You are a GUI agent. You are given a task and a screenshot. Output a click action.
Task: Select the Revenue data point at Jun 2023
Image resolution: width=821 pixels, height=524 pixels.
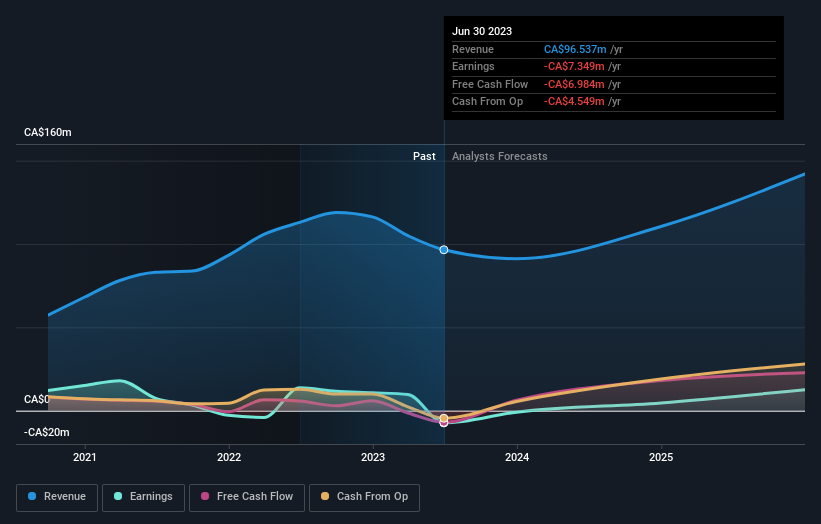point(444,250)
